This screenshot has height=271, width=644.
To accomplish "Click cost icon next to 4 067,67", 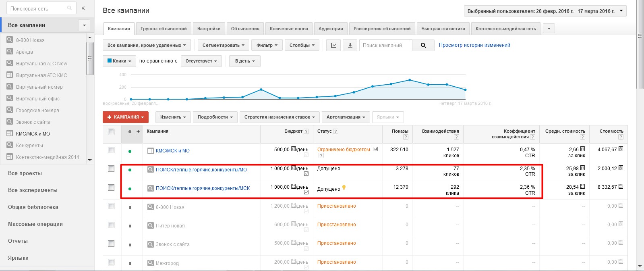I will pos(621,149).
